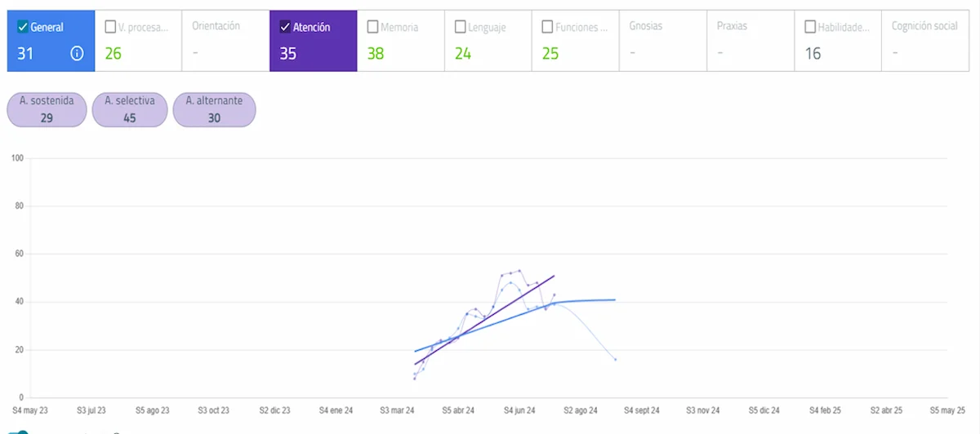Click the highest peak point of purple curve
This screenshot has width=980, height=434.
coord(519,271)
